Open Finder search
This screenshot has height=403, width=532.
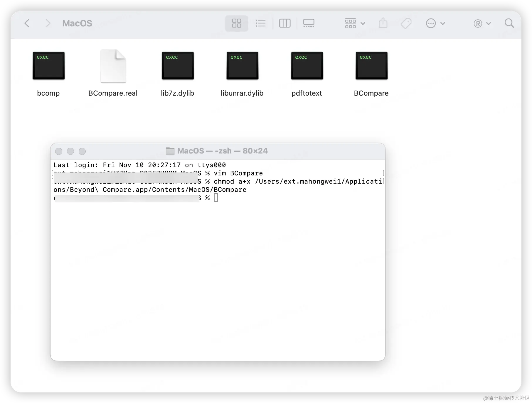pos(509,23)
